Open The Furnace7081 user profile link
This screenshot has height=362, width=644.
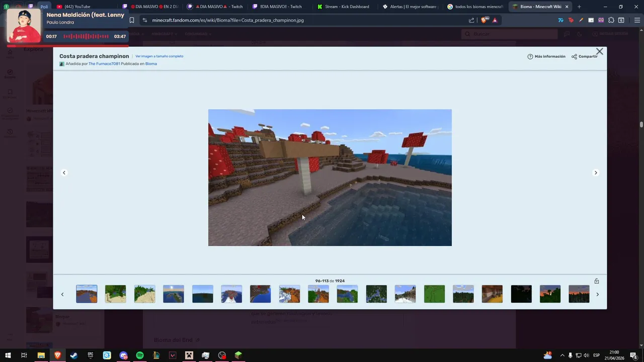pyautogui.click(x=104, y=64)
